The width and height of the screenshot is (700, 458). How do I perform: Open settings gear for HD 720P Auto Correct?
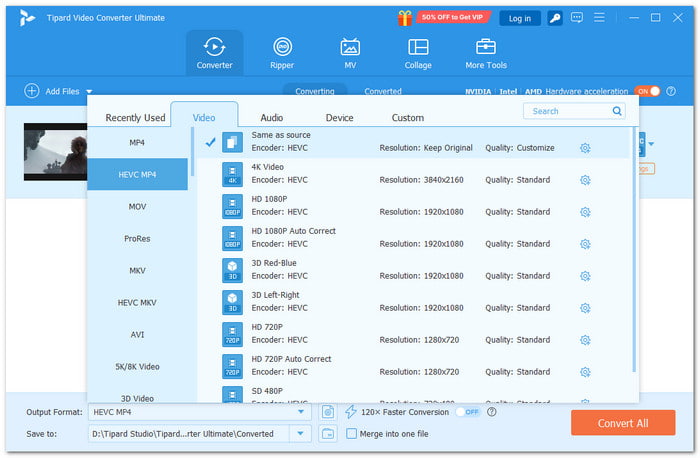(x=585, y=372)
